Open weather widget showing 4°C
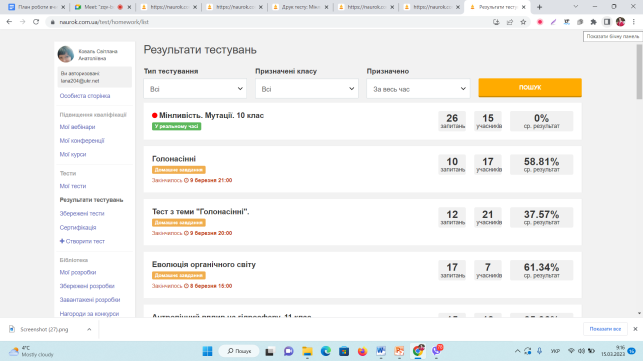The image size is (643, 362). tap(32, 351)
